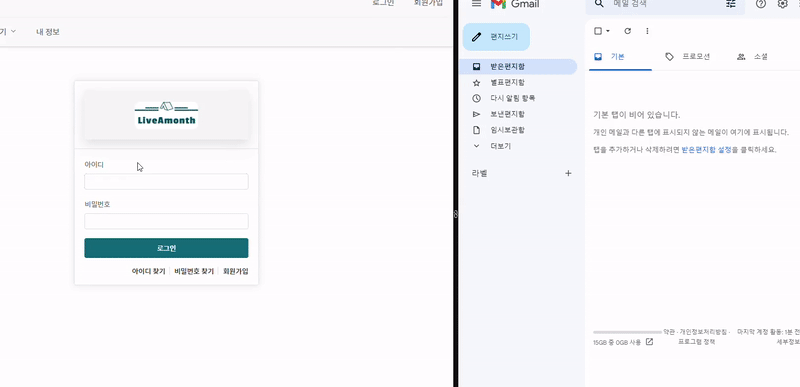Image resolution: width=800 pixels, height=387 pixels.
Task: Open Gmail settings gear icon
Action: 782,4
